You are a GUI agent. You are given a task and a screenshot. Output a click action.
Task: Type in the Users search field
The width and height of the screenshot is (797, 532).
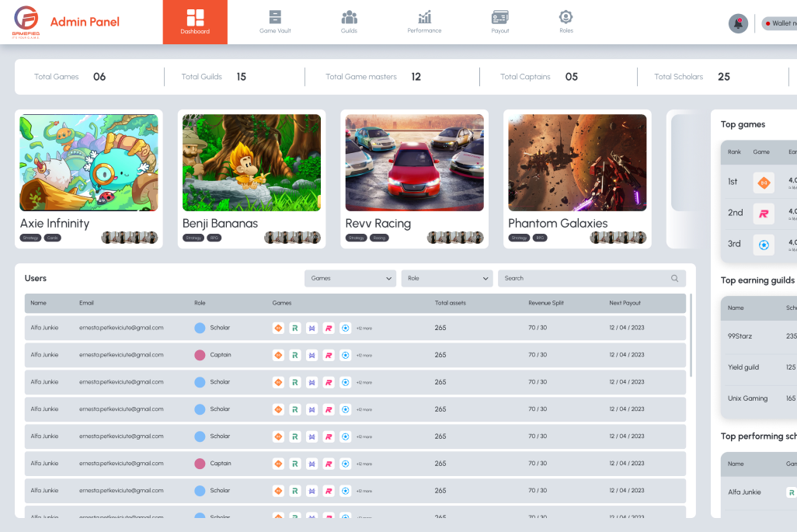[583, 278]
